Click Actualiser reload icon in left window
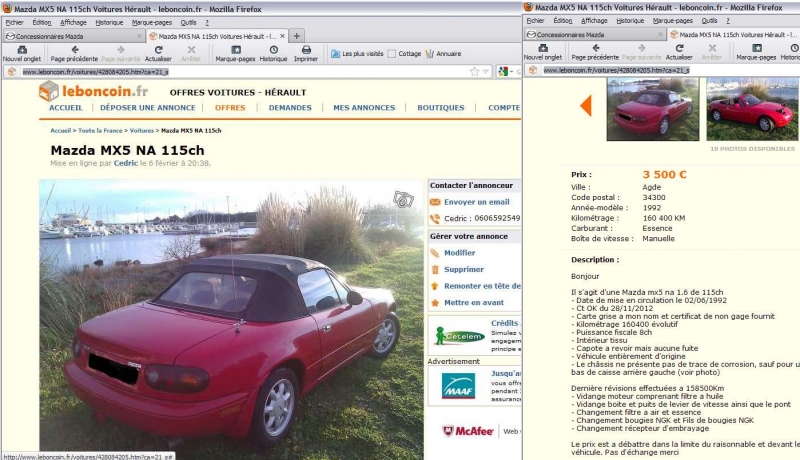The height and width of the screenshot is (460, 800). coord(158,49)
